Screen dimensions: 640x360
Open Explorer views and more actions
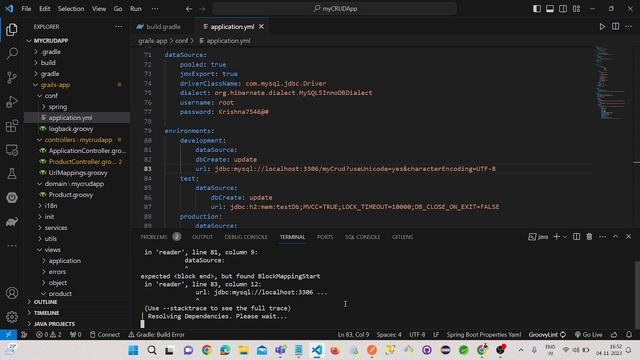coord(118,27)
